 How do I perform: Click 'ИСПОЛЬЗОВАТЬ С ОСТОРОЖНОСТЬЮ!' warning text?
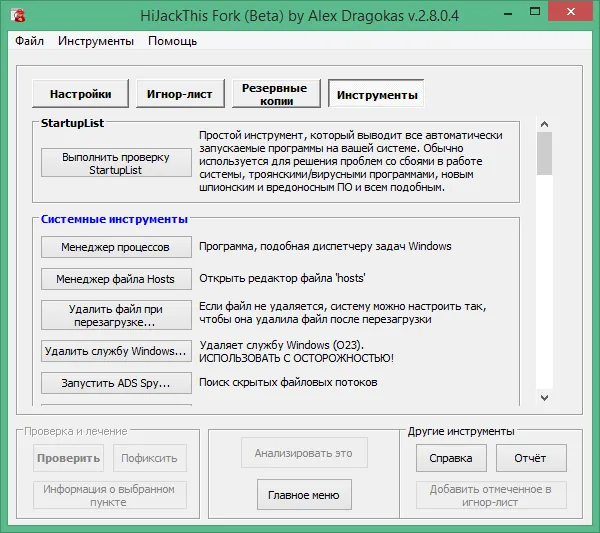296,358
